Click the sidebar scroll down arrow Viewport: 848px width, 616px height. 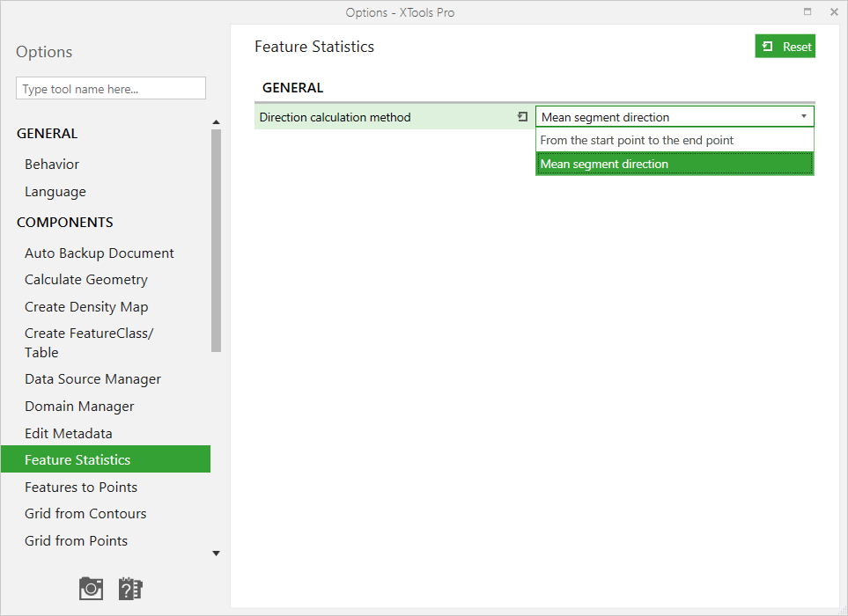(x=217, y=554)
